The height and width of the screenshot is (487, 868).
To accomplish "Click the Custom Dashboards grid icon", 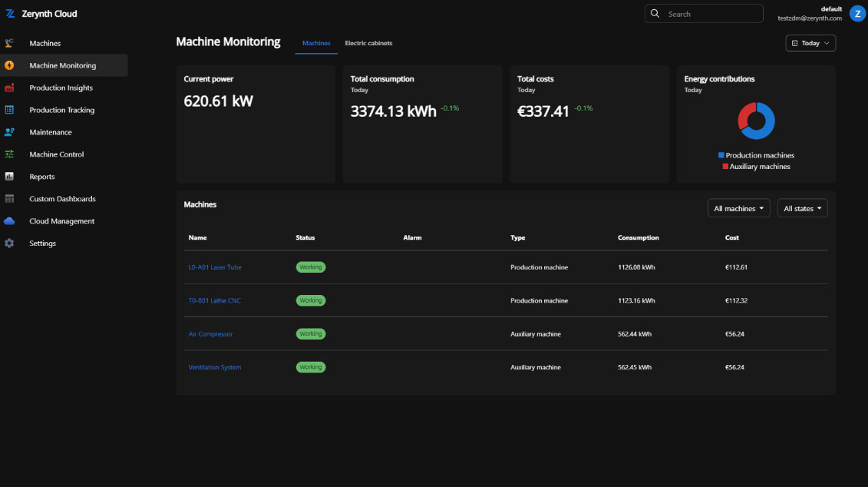I will [9, 198].
